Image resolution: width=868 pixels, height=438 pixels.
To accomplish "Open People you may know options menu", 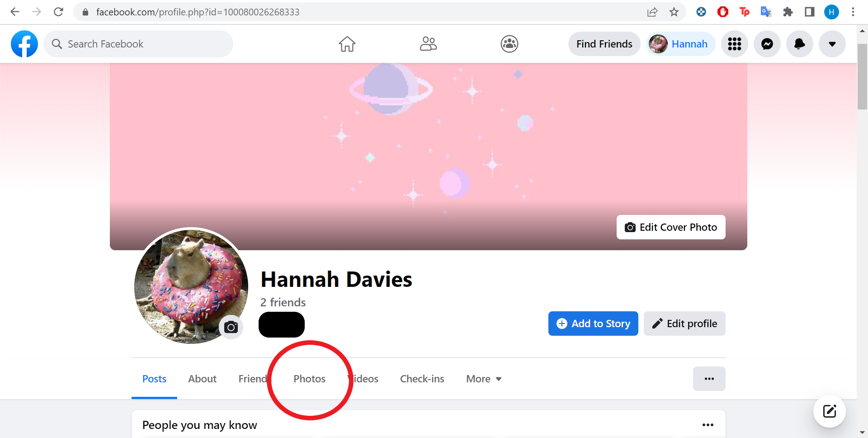I will (x=708, y=425).
